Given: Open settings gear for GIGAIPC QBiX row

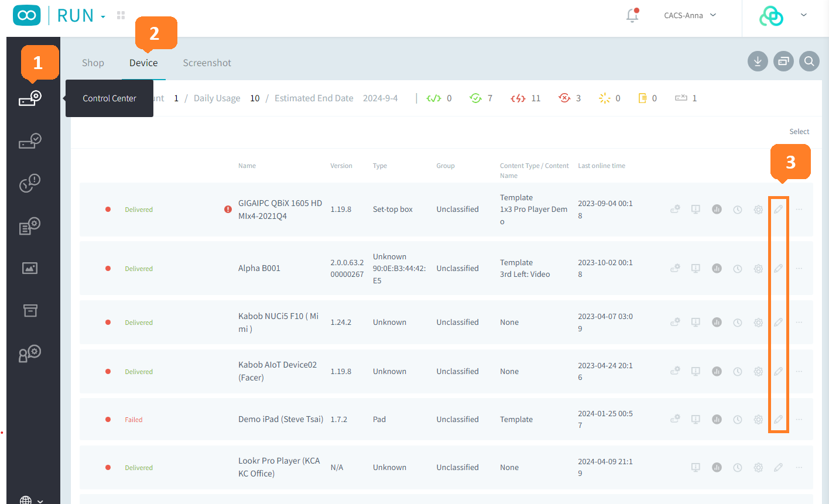Looking at the screenshot, I should (x=758, y=209).
